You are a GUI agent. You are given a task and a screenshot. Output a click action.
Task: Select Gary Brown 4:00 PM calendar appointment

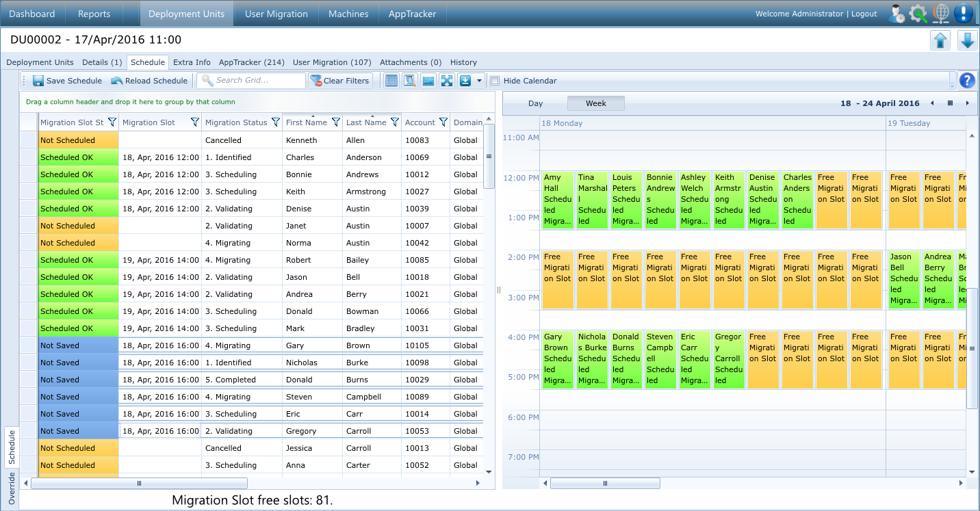[558, 359]
